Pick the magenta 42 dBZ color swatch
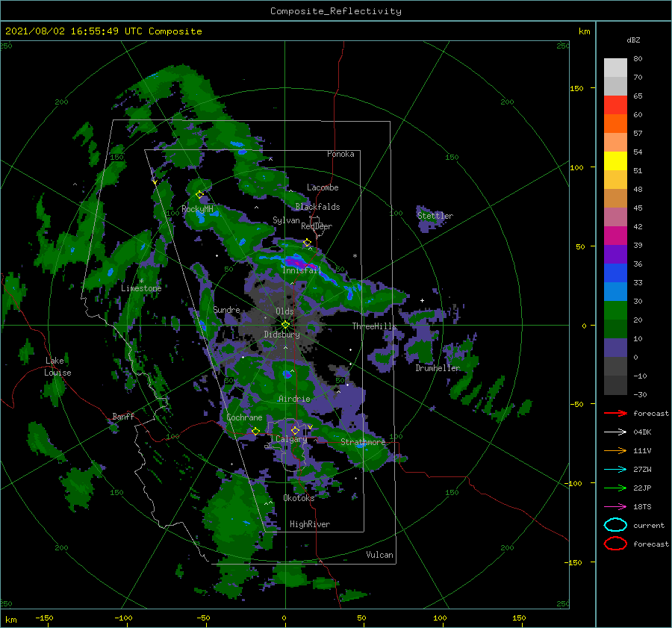Image resolution: width=672 pixels, height=628 pixels. tap(615, 235)
